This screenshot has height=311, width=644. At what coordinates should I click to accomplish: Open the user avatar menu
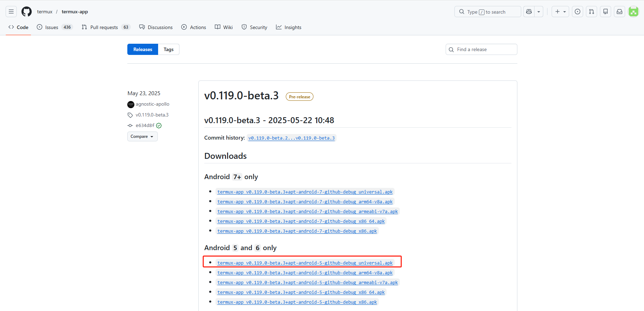point(634,12)
